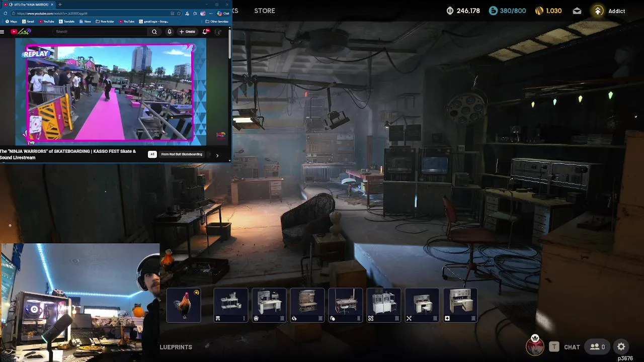Open the refiner station card
Viewport: 644px width, 362px height.
(x=307, y=305)
